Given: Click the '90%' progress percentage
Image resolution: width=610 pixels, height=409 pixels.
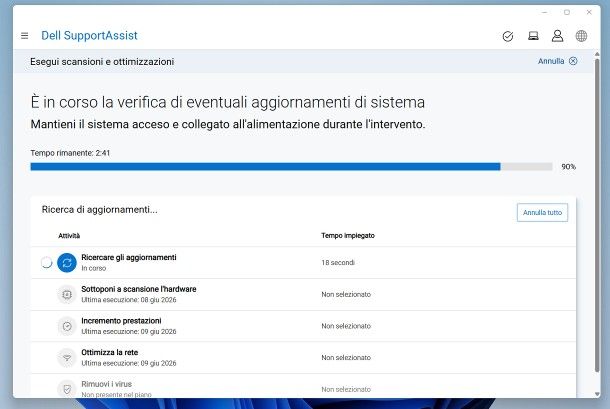Looking at the screenshot, I should coord(568,167).
